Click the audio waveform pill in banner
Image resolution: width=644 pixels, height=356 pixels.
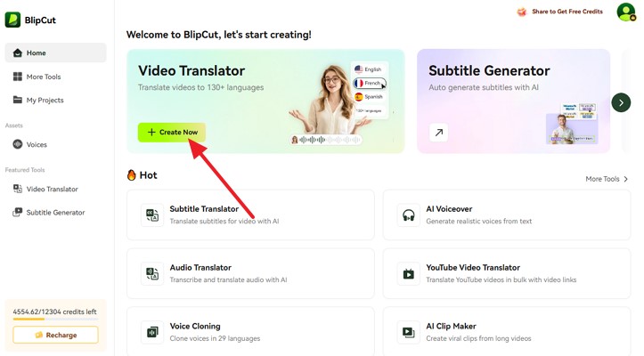point(326,140)
